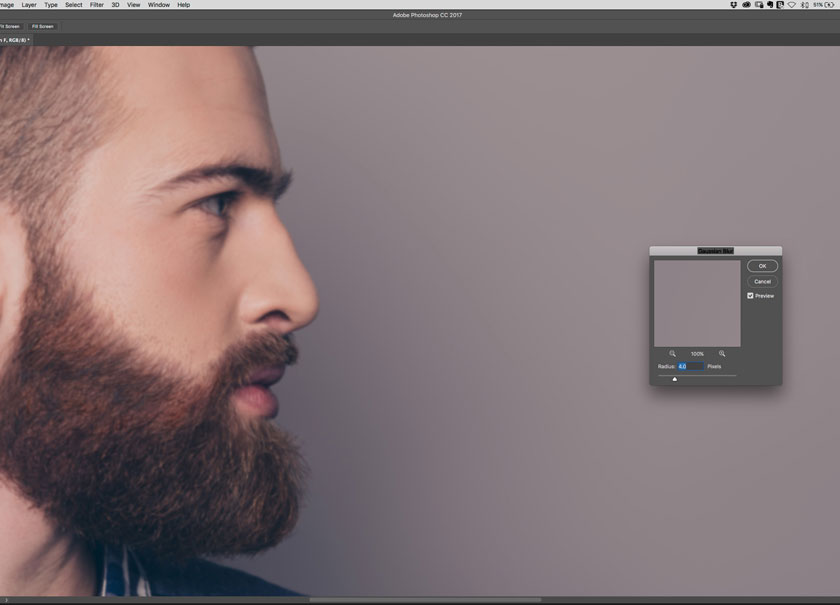Open the Type menu

click(51, 4)
